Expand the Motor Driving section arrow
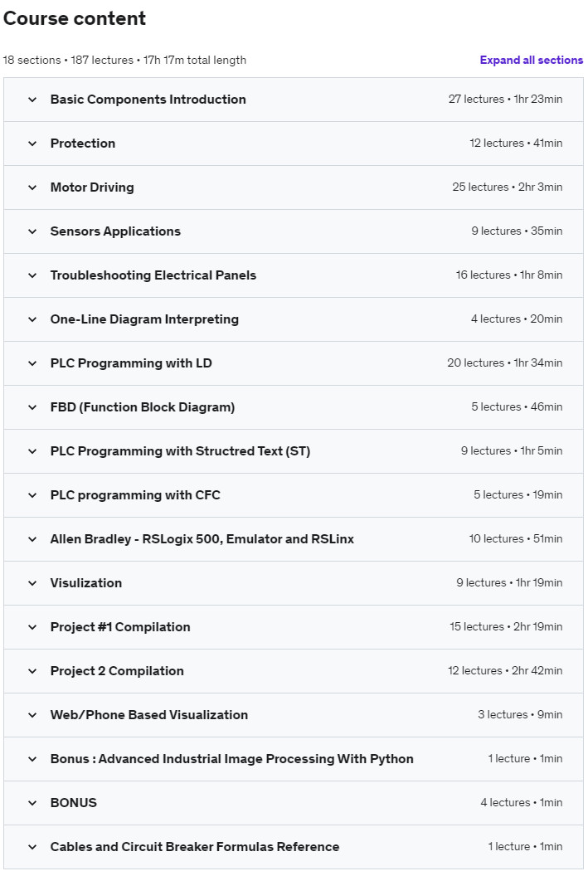The width and height of the screenshot is (588, 871). pos(32,187)
